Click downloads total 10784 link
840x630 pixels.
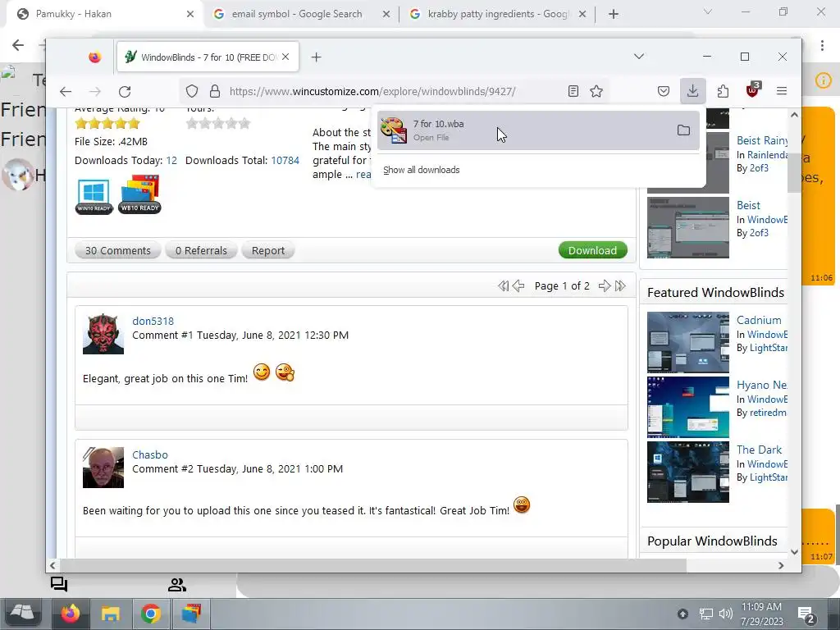[285, 160]
